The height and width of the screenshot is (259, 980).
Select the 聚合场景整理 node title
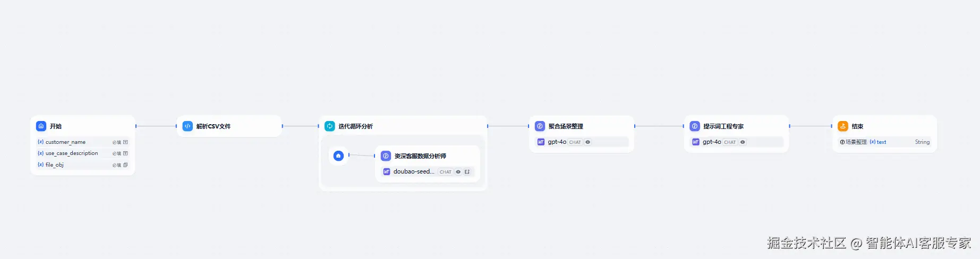(x=566, y=126)
